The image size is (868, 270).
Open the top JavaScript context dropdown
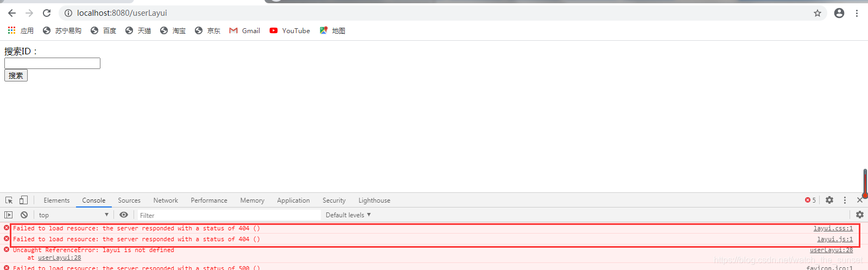coord(73,215)
